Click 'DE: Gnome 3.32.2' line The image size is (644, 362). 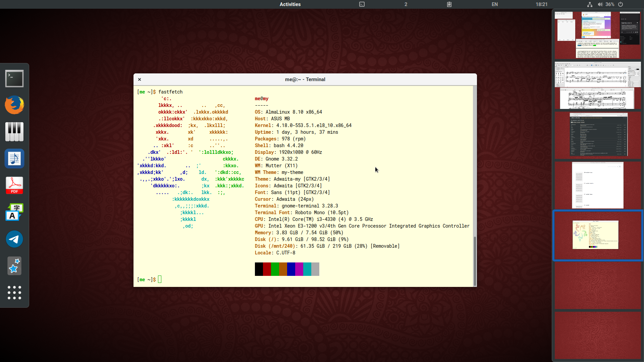click(x=276, y=159)
